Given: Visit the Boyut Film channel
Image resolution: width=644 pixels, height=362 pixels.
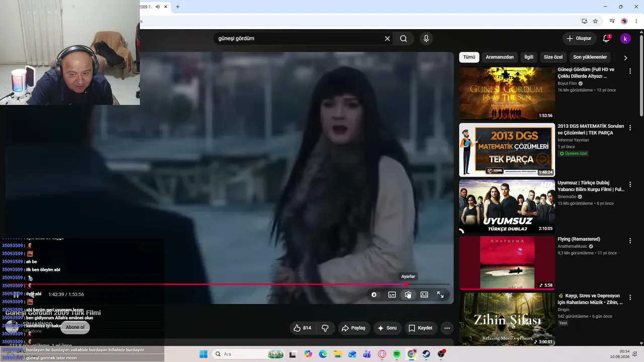Looking at the screenshot, I should pos(567,83).
